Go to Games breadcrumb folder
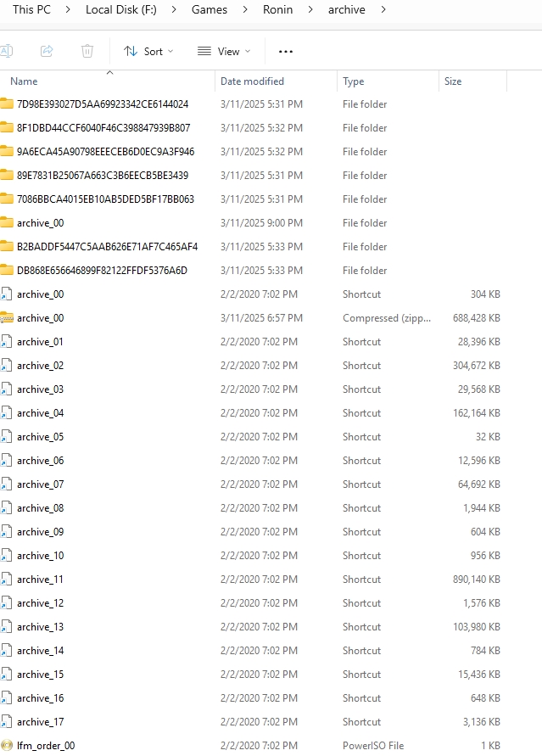Viewport: 542px width, 756px height. click(x=210, y=9)
